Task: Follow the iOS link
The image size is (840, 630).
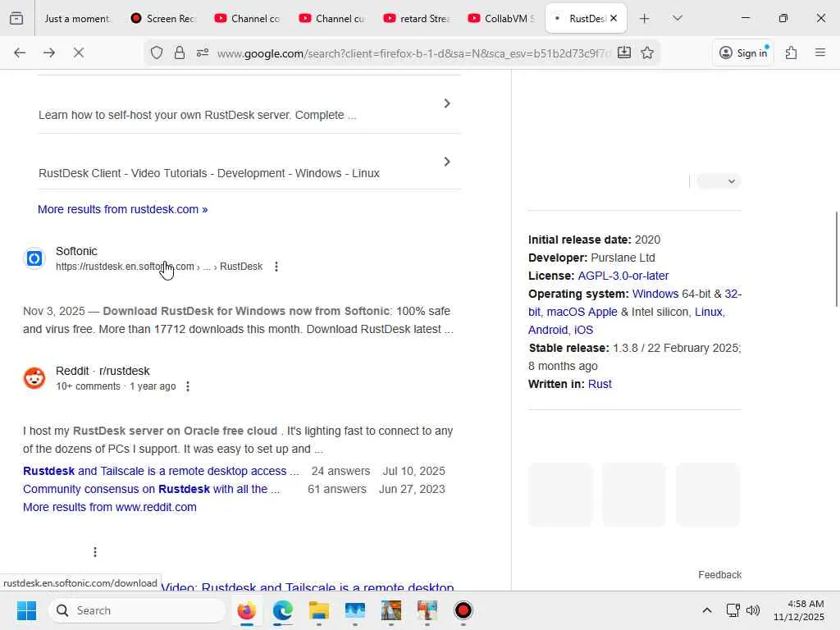Action: [x=583, y=330]
